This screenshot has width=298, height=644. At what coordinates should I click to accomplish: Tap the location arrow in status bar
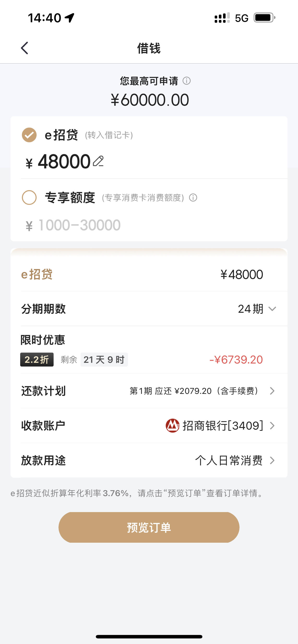click(x=69, y=18)
